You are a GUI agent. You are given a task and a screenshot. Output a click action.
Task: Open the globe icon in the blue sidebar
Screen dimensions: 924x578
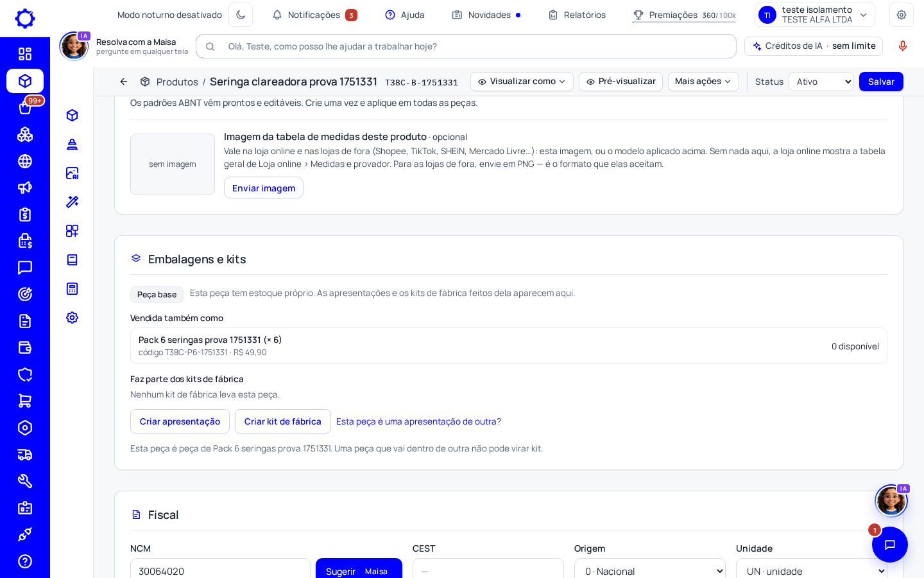pyautogui.click(x=25, y=161)
